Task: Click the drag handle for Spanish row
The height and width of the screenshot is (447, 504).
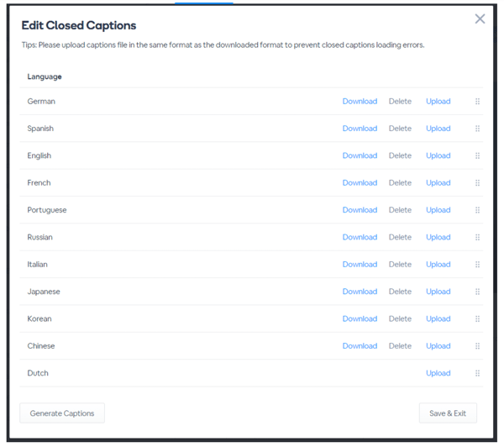Action: [477, 129]
